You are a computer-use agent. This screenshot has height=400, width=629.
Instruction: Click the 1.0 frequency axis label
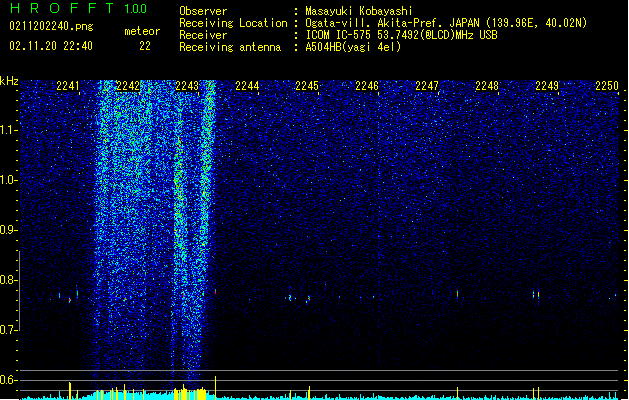click(x=8, y=180)
